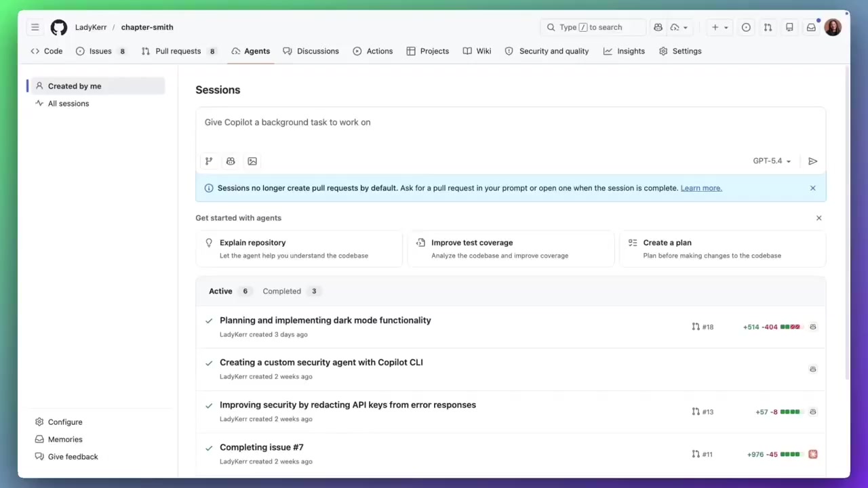Click the Explain repository card

(299, 249)
